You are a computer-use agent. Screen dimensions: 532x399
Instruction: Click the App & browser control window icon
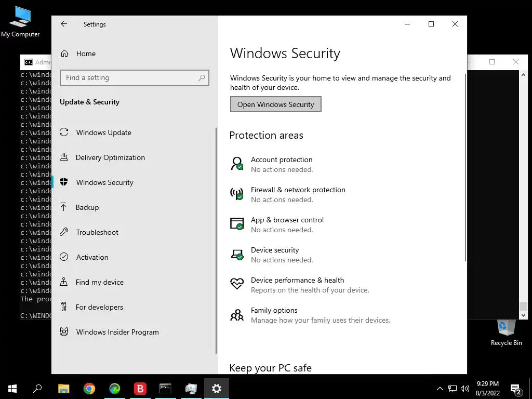pyautogui.click(x=237, y=224)
